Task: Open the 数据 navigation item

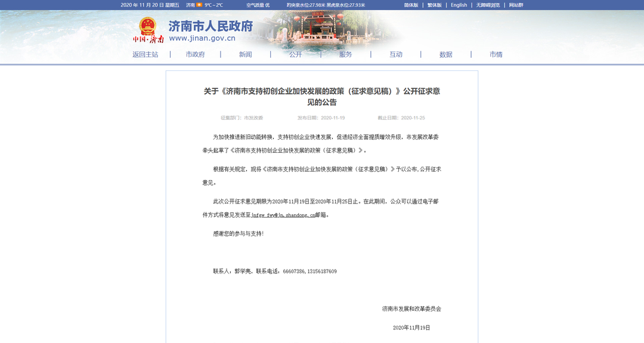Action: [445, 54]
